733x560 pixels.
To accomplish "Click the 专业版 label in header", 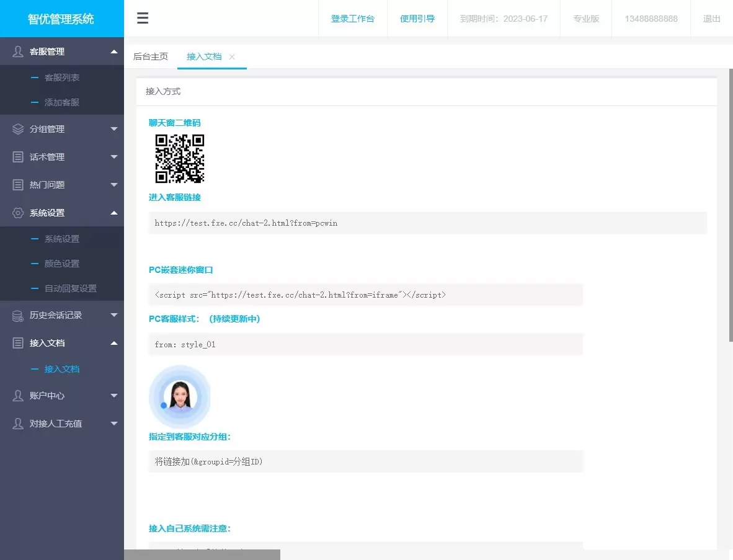I will (x=586, y=19).
